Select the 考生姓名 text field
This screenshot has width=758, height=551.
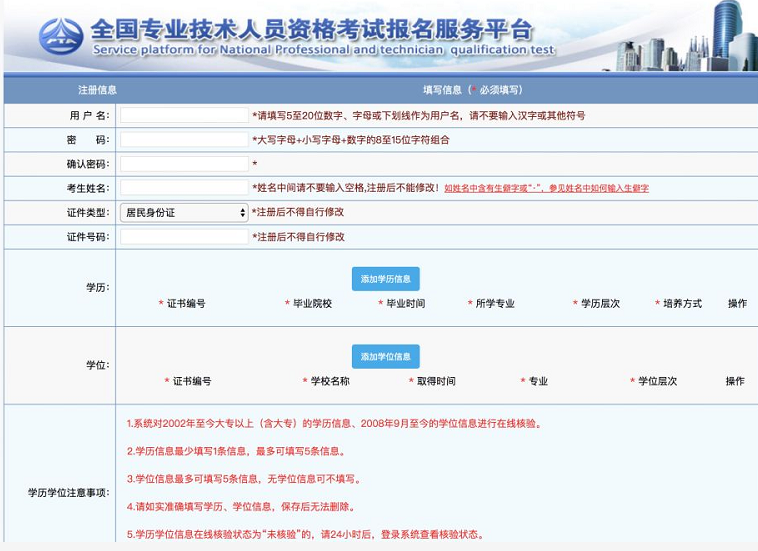(x=184, y=187)
